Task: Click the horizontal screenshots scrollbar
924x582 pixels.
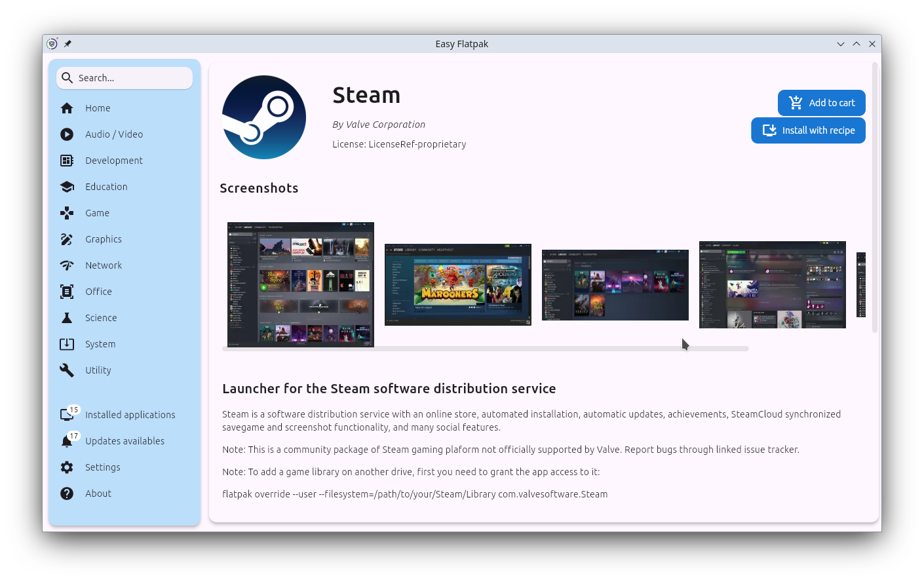Action: coord(486,349)
